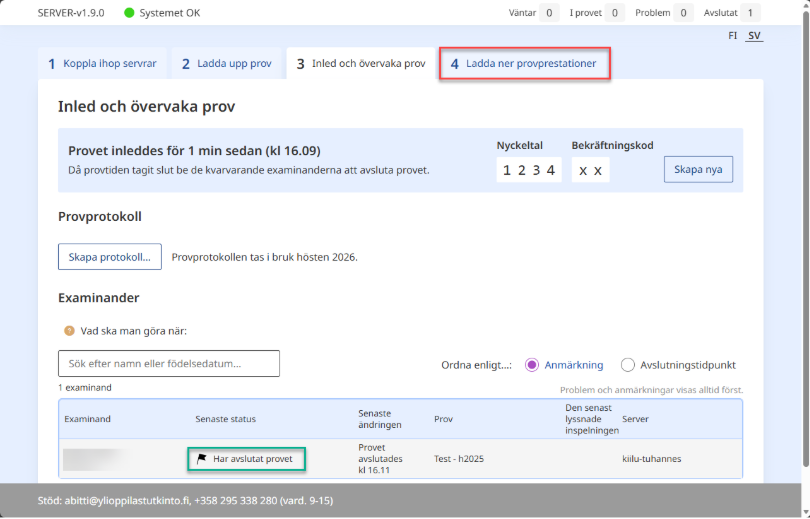The height and width of the screenshot is (519, 810).
Task: Switch to tab 2 Ladda upp prov
Action: 226,64
